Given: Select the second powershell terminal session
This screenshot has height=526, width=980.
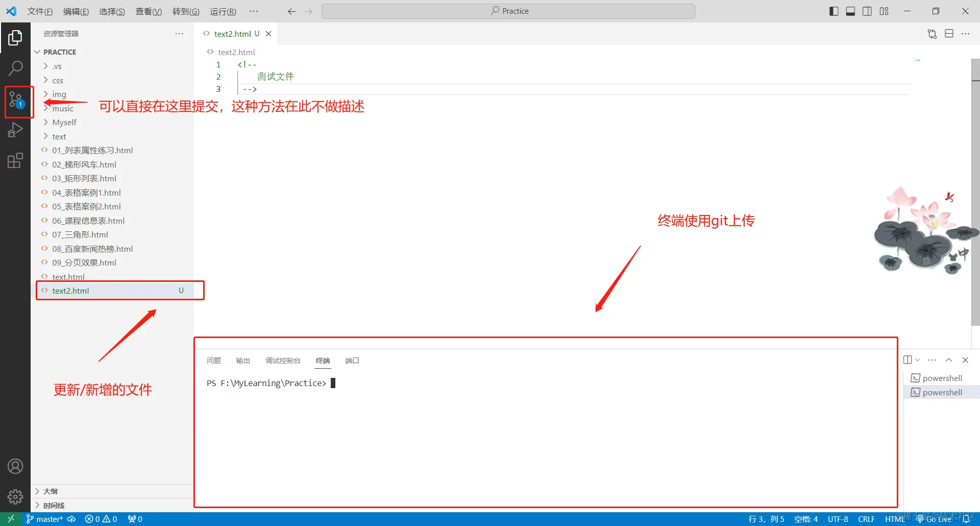Looking at the screenshot, I should [x=942, y=392].
